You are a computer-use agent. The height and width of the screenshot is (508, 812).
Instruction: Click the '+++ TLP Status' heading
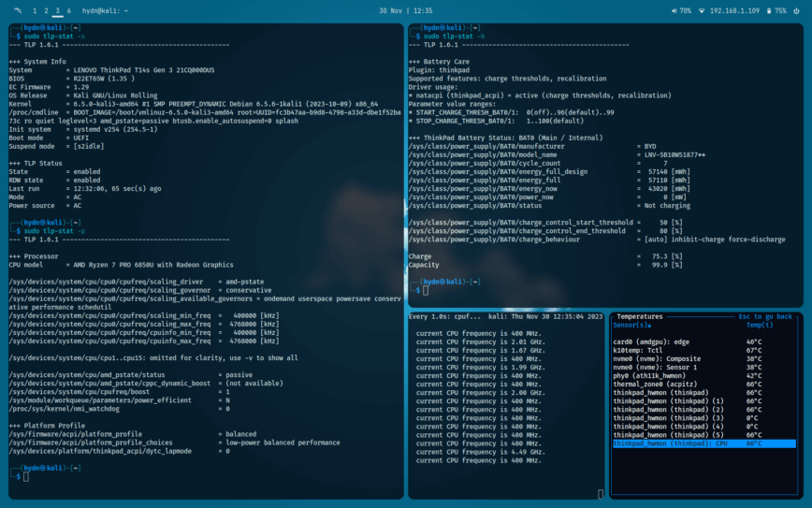(36, 163)
